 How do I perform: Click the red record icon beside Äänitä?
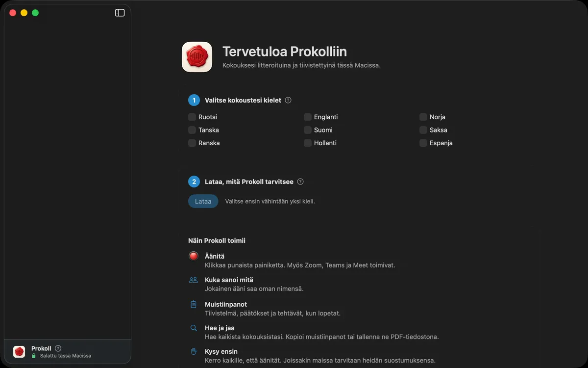(x=194, y=256)
